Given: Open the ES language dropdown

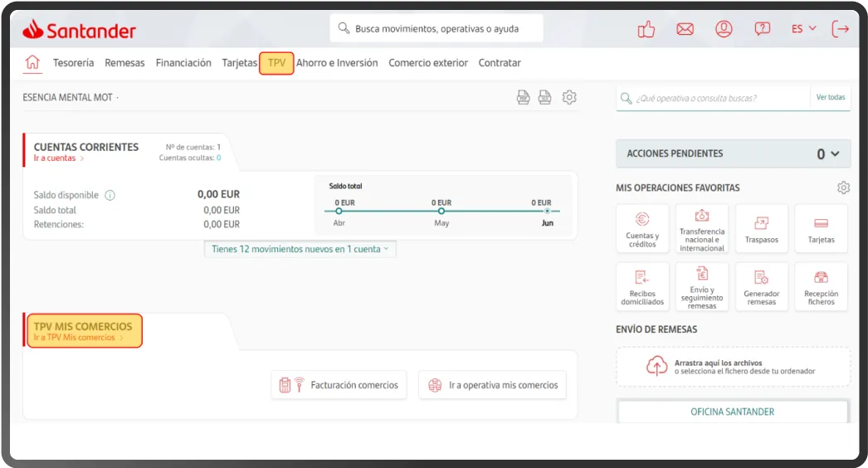Looking at the screenshot, I should pos(803,29).
